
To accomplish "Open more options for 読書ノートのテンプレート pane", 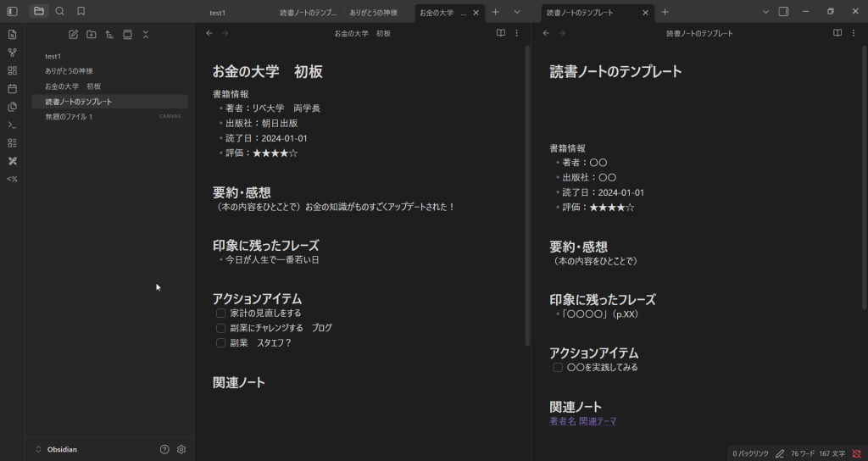I will [x=854, y=33].
